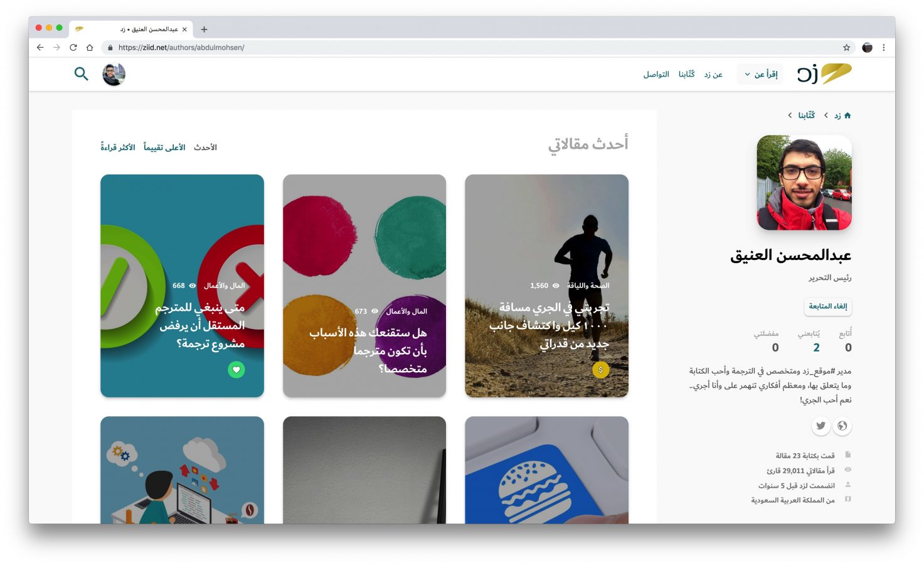Screen dimensions: 924x565
Task: Switch to الأحدث sorting tab
Action: point(206,148)
